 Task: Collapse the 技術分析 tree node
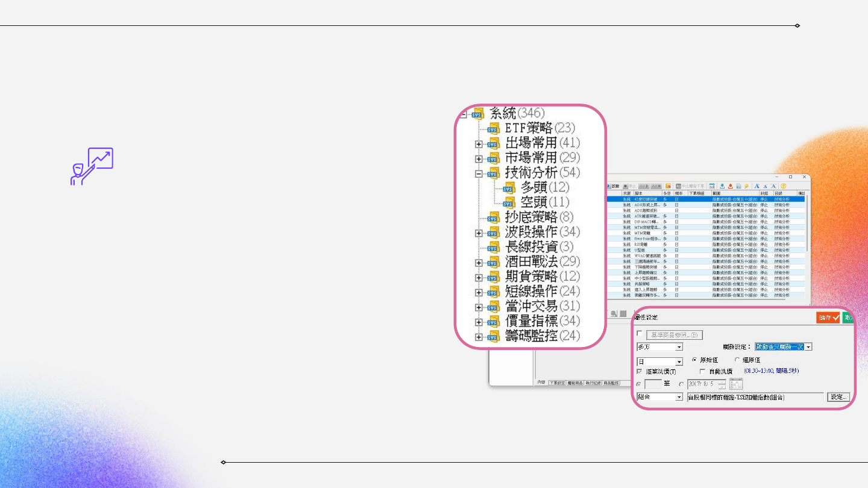[479, 174]
